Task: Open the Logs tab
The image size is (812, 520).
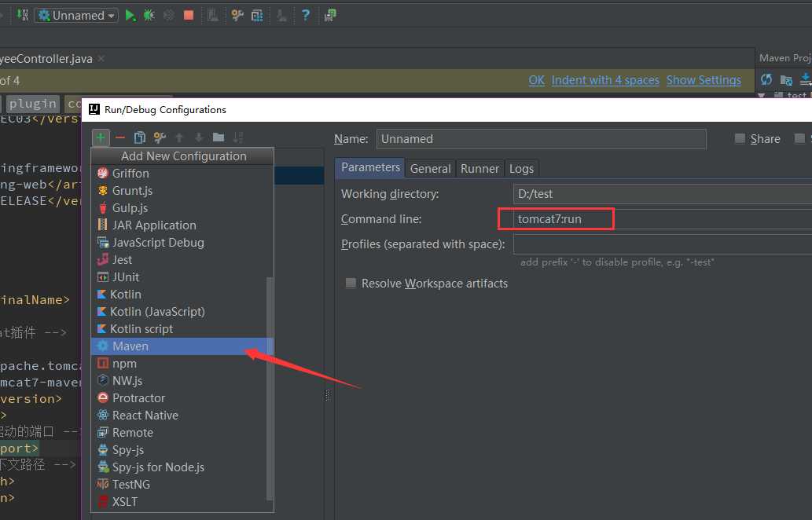Action: [521, 169]
